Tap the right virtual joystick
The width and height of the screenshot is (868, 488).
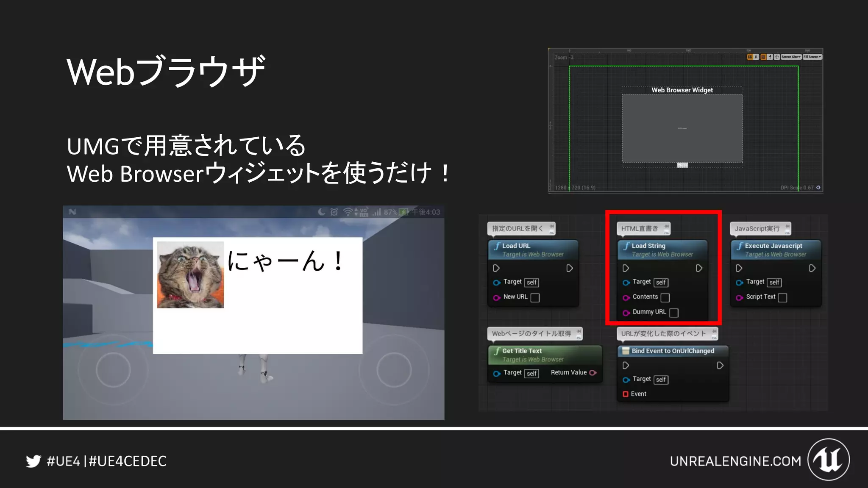tap(394, 370)
